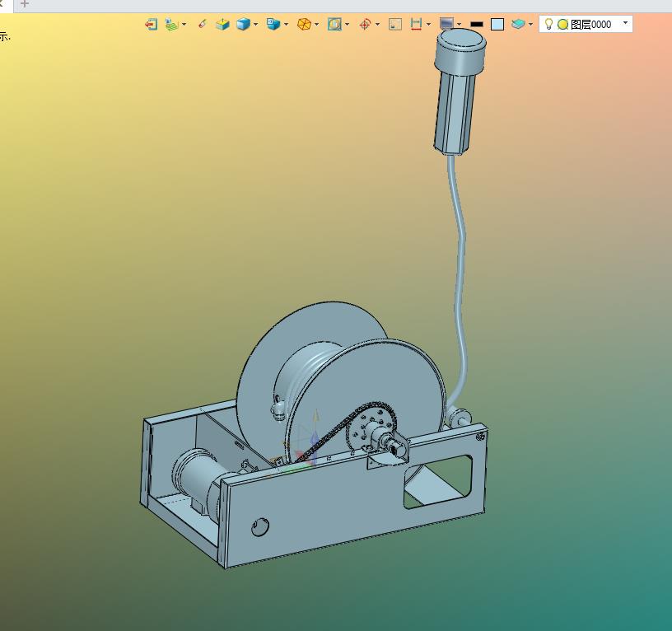Click the zoom-to-fit frame icon
Viewport: 672px width, 631px height.
click(334, 24)
